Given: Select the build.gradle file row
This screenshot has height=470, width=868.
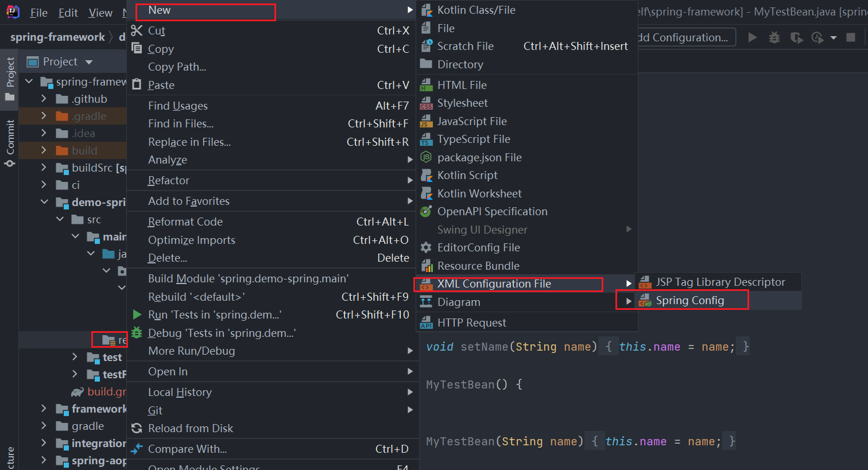Looking at the screenshot, I should [x=73, y=391].
